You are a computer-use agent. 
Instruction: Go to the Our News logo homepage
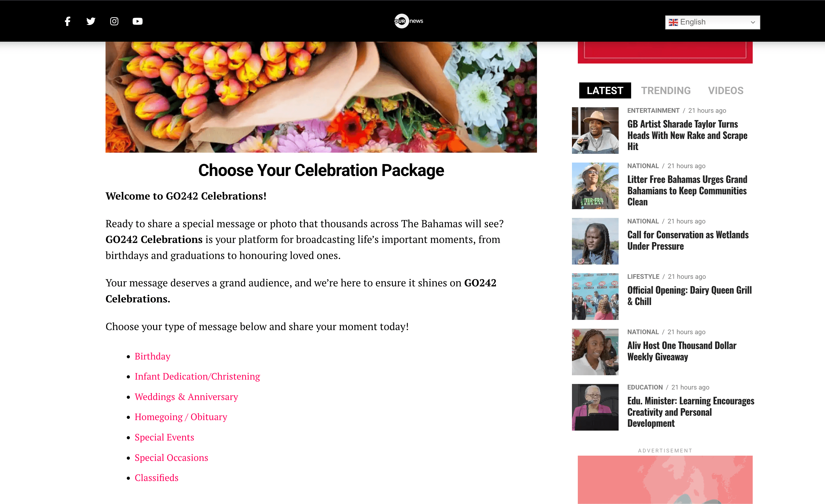pyautogui.click(x=408, y=21)
